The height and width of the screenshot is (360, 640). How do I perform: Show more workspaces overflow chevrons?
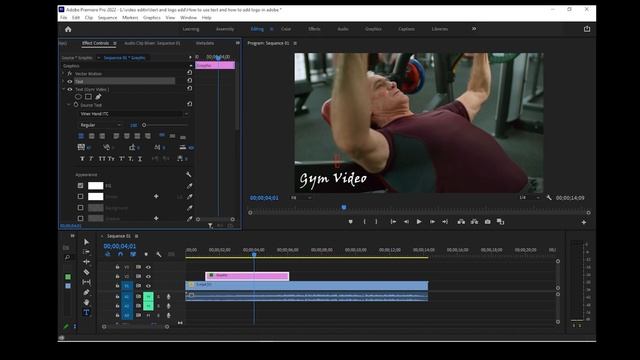click(x=474, y=29)
